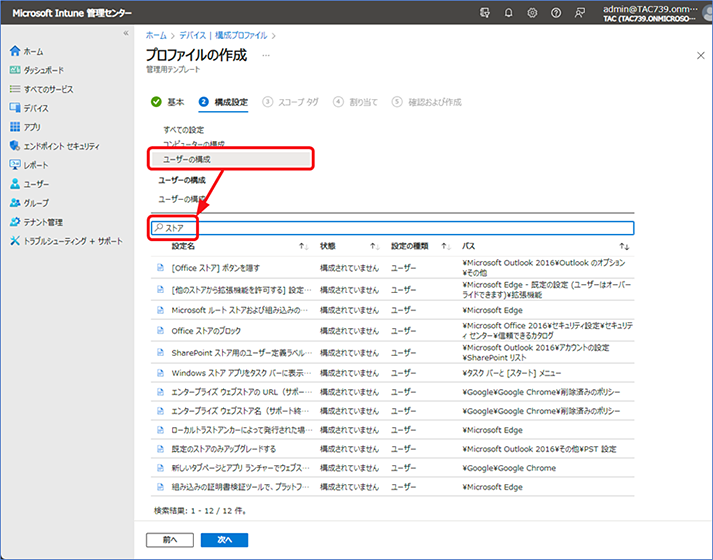Open Cloud Shell icon in the top bar
Image resolution: width=713 pixels, height=560 pixels.
(485, 13)
